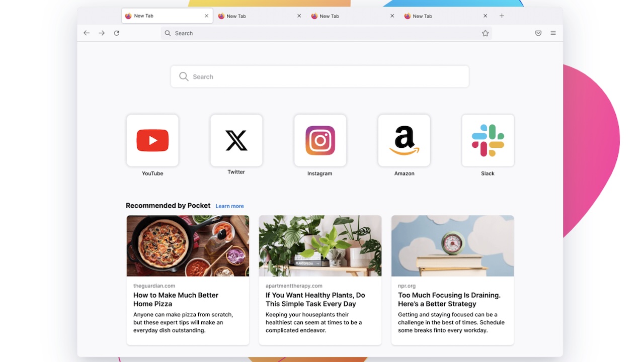
Task: Open article 'If You Want Healthy Plants'
Action: (315, 300)
